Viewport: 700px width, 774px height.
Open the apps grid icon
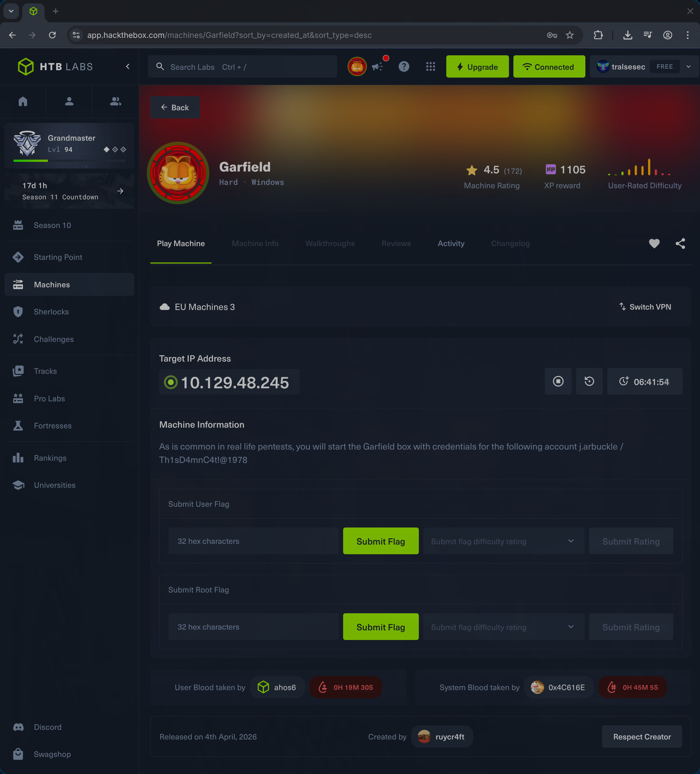pos(430,67)
